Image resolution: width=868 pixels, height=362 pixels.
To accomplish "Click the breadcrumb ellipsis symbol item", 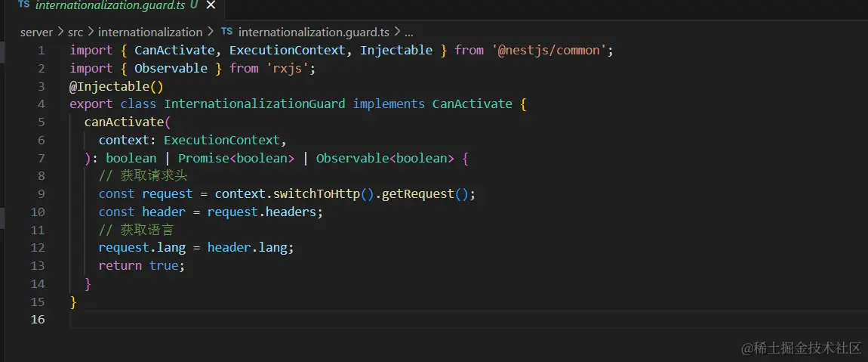I will coord(409,32).
